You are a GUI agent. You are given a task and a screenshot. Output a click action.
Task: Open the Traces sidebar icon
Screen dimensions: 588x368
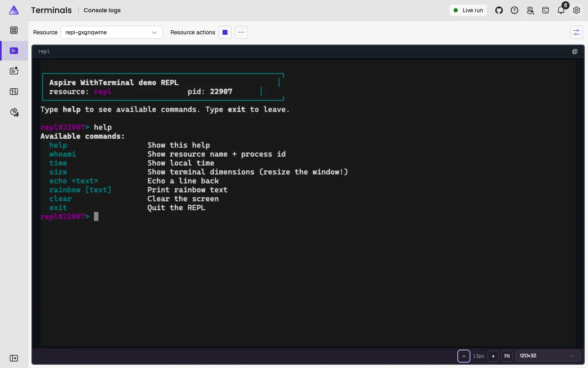(x=14, y=92)
